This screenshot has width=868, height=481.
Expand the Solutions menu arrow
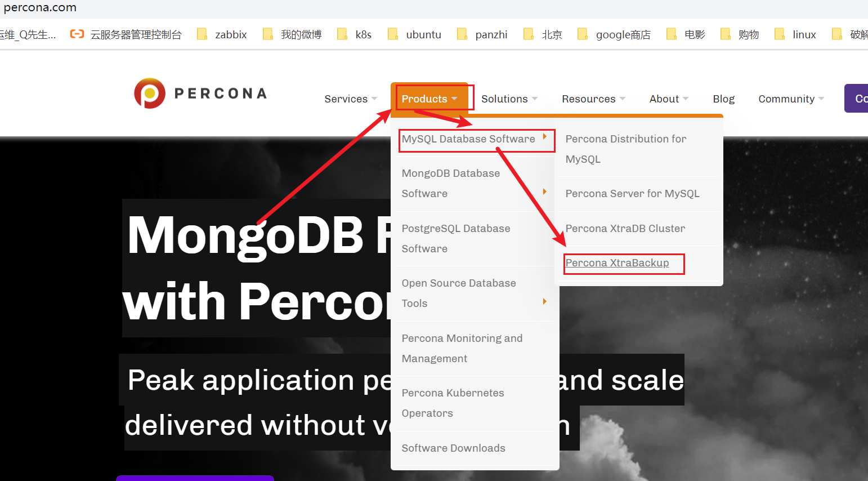pos(535,99)
